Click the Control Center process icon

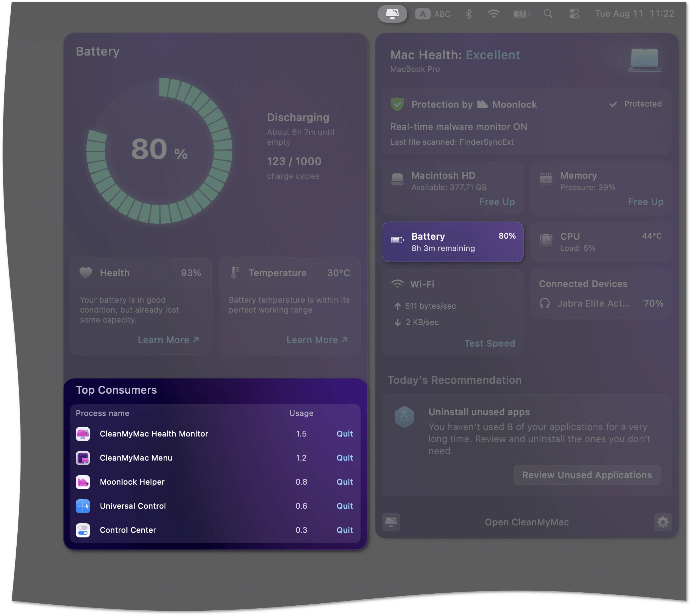point(83,530)
